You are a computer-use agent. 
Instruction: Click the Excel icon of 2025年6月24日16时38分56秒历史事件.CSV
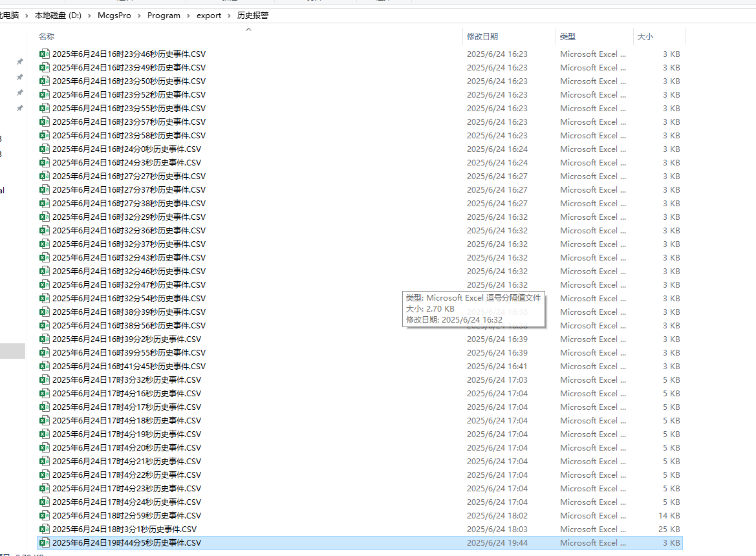pos(45,325)
